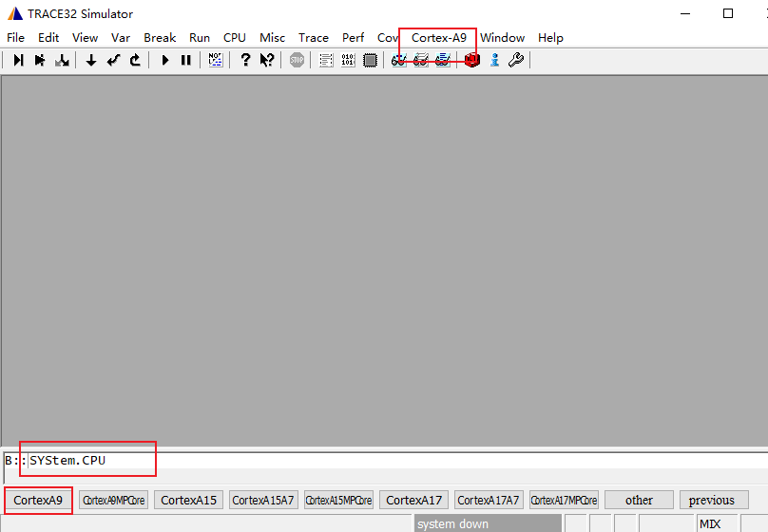Open the Break menu
Viewport: 768px width, 532px height.
click(x=160, y=38)
